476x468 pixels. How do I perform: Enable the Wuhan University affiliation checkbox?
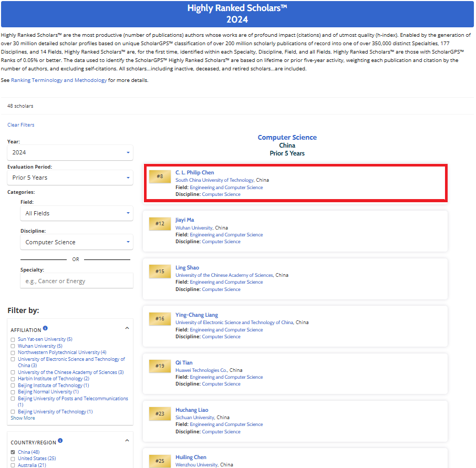[x=13, y=346]
